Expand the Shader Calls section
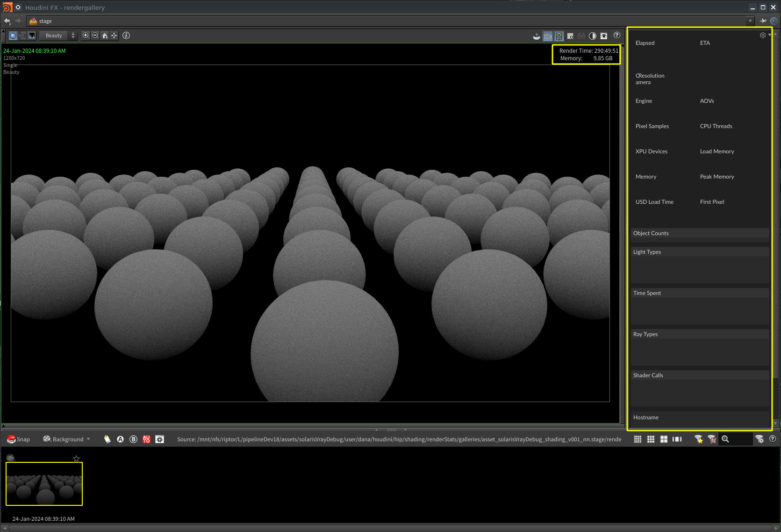The image size is (781, 532). tap(700, 375)
